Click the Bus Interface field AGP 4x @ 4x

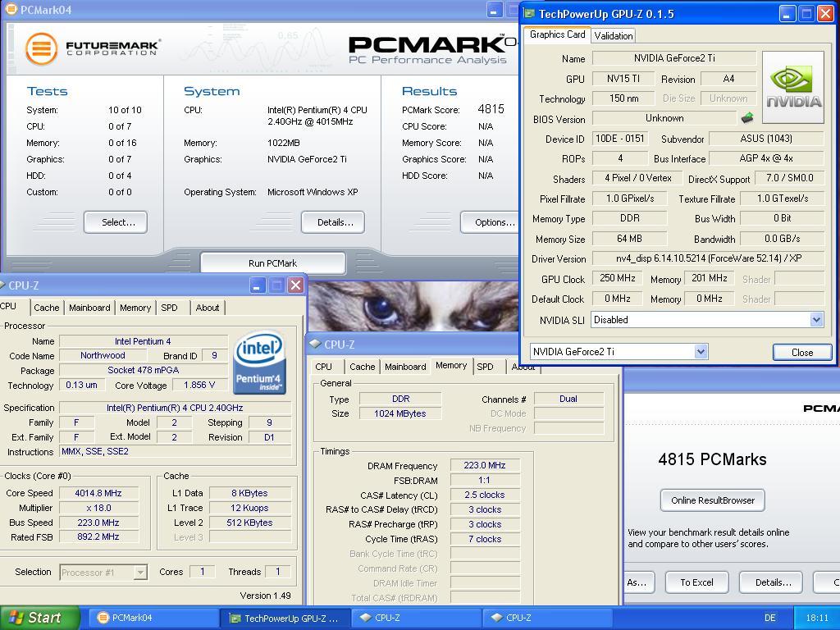(x=767, y=158)
